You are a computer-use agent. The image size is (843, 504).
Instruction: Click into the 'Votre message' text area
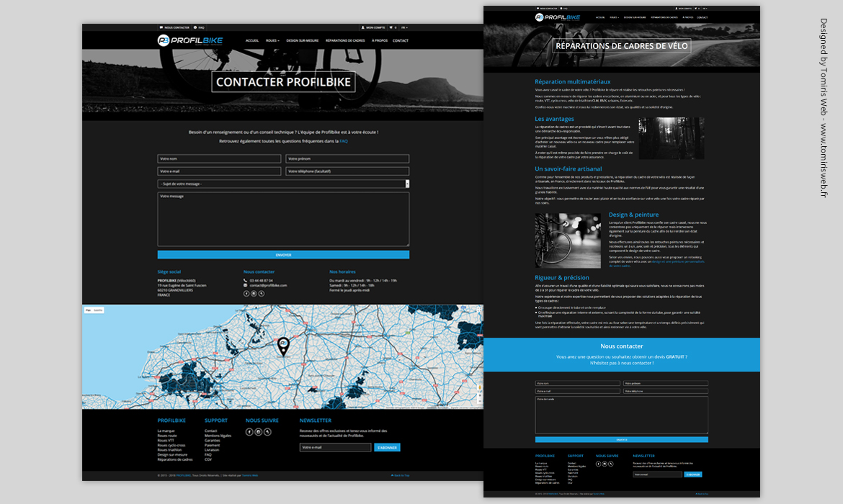point(283,219)
